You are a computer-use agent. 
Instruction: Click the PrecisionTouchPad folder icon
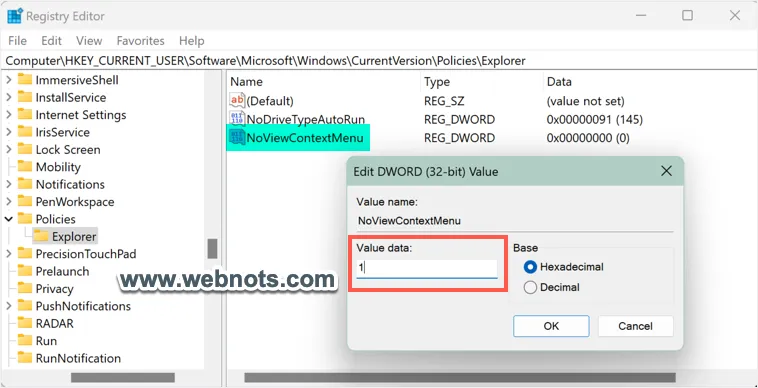pos(25,254)
